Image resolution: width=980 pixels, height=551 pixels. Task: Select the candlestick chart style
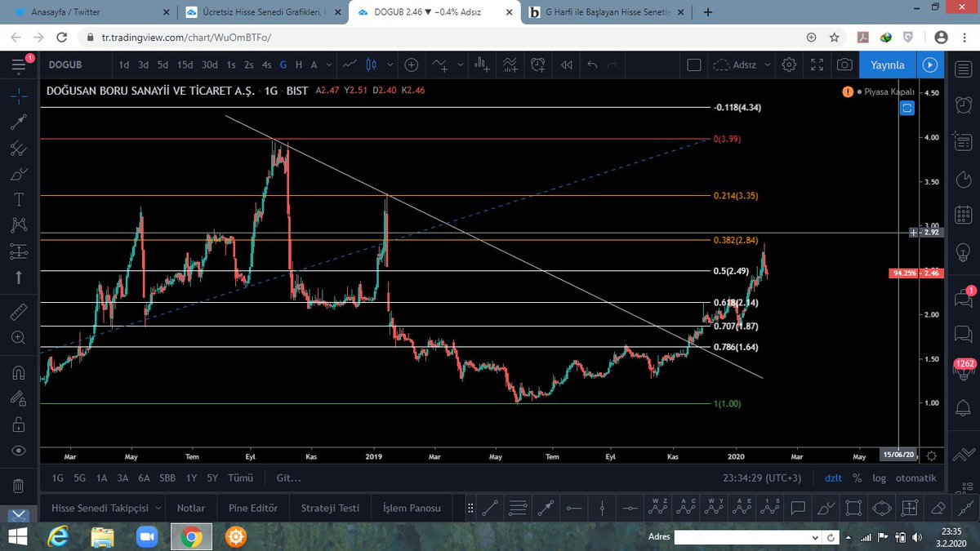[x=371, y=64]
